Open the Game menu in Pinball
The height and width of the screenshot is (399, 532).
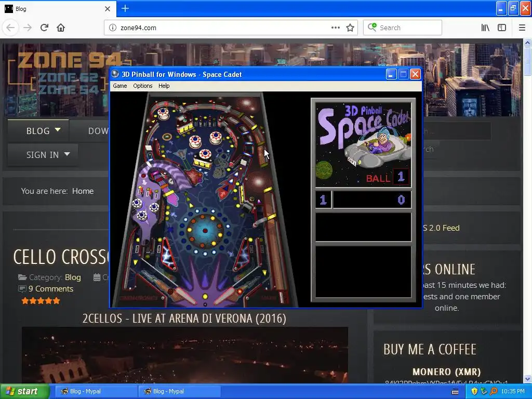[120, 86]
